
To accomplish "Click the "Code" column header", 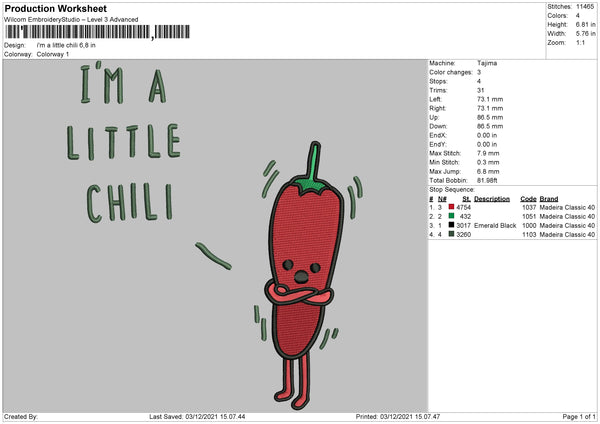I will click(x=528, y=199).
